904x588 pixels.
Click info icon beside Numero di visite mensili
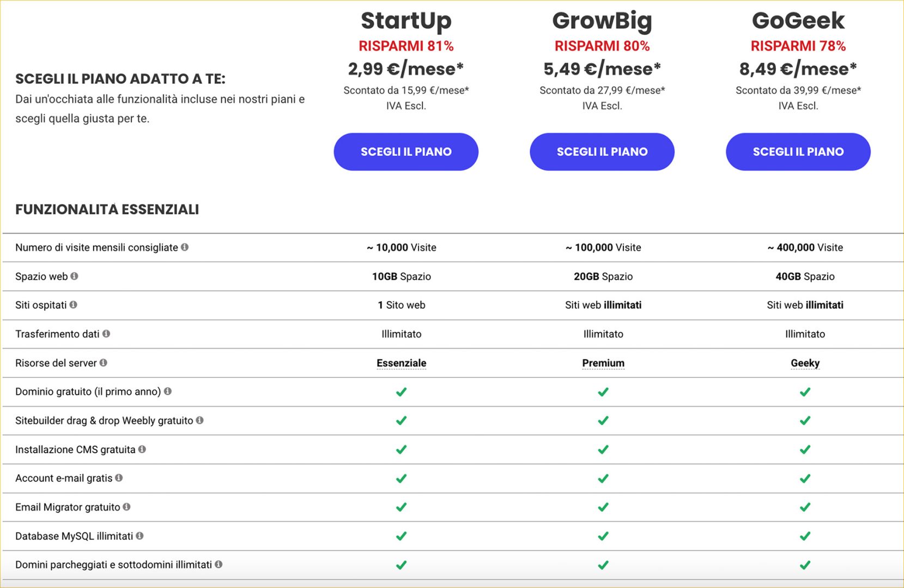coord(185,247)
